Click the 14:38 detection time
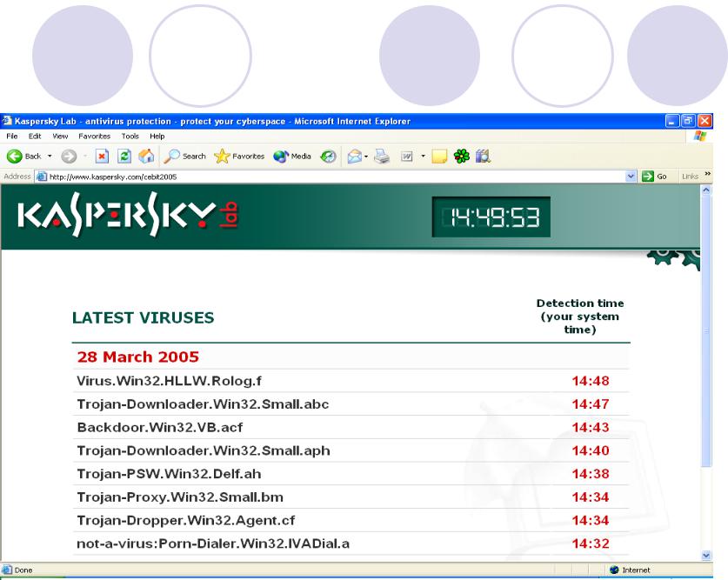The width and height of the screenshot is (728, 580). click(x=590, y=474)
